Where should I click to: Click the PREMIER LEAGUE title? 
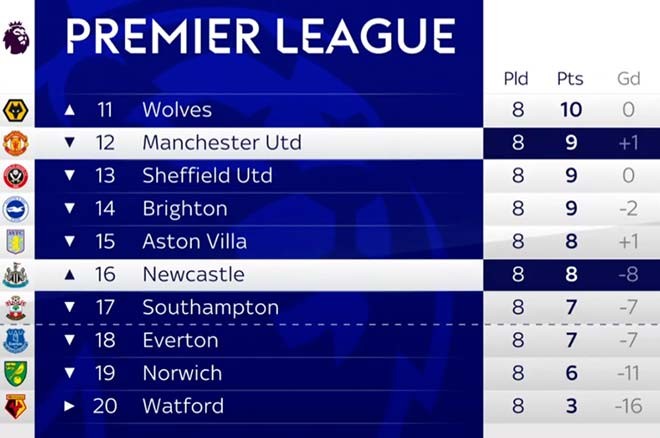pyautogui.click(x=260, y=37)
